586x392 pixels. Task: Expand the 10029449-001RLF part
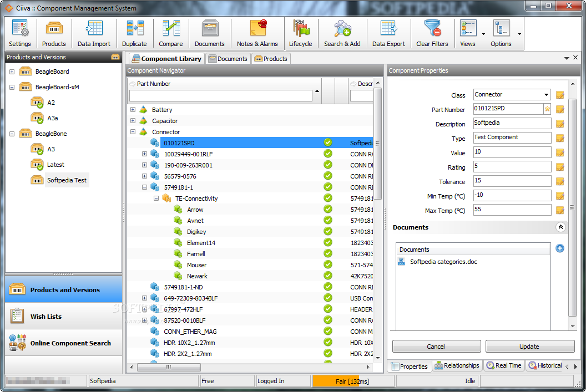144,154
